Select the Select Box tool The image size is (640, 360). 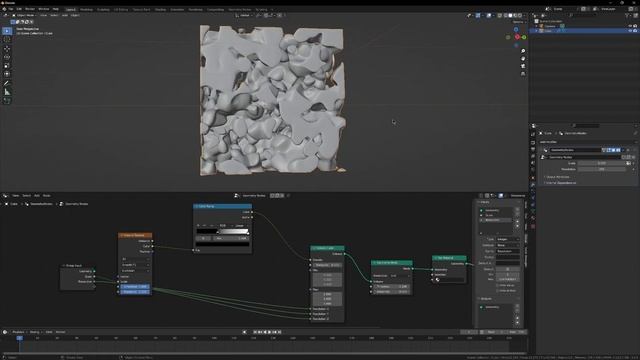tap(7, 31)
